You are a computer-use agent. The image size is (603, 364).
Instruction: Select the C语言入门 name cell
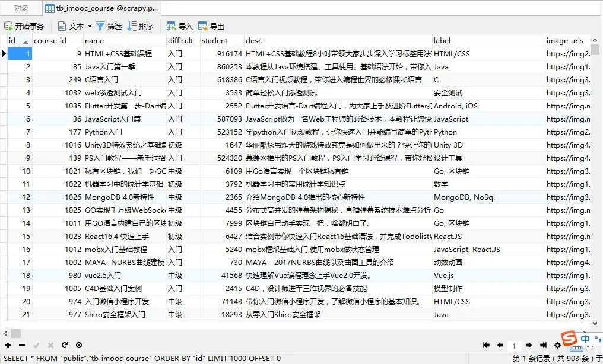coord(125,80)
